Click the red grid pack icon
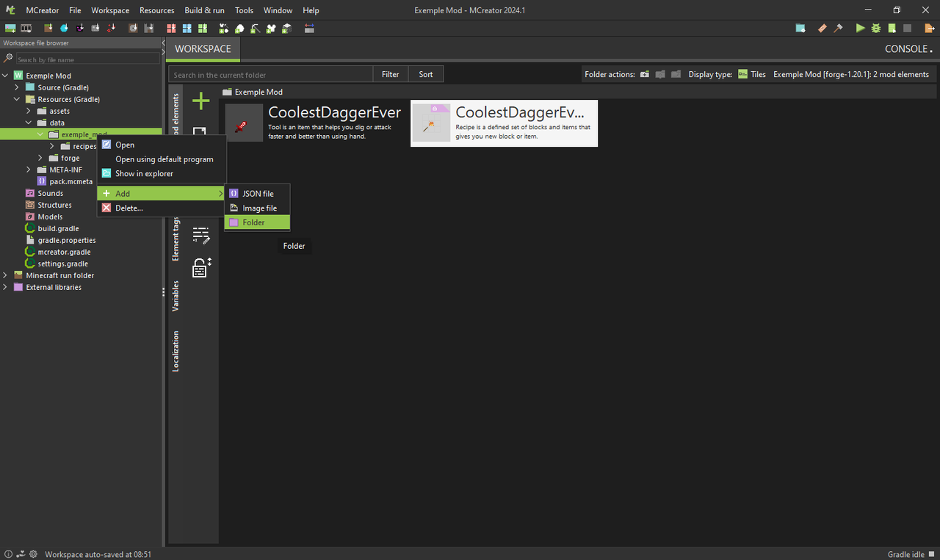Viewport: 940px width, 560px height. [171, 28]
